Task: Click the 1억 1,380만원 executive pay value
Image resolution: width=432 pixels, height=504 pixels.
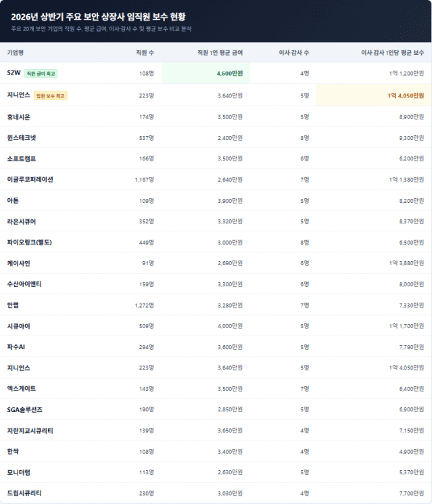Action: coord(406,180)
